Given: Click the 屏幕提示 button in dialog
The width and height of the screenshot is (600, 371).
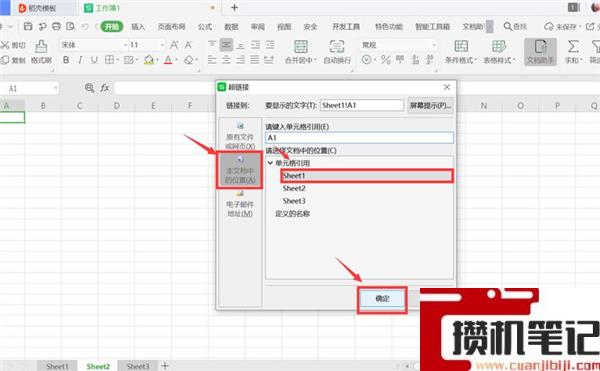Looking at the screenshot, I should coord(430,105).
